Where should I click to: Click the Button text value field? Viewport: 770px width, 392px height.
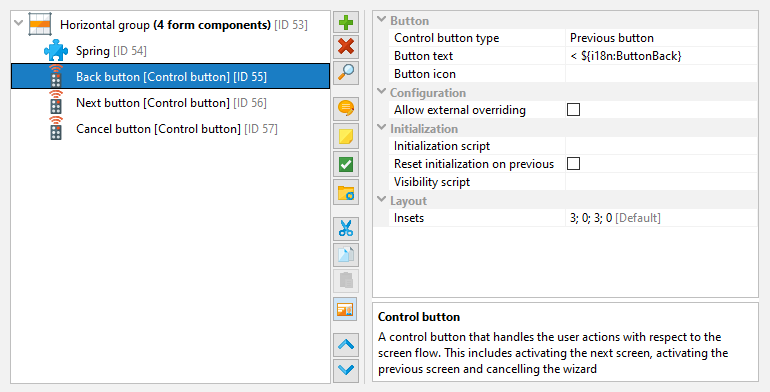(661, 56)
